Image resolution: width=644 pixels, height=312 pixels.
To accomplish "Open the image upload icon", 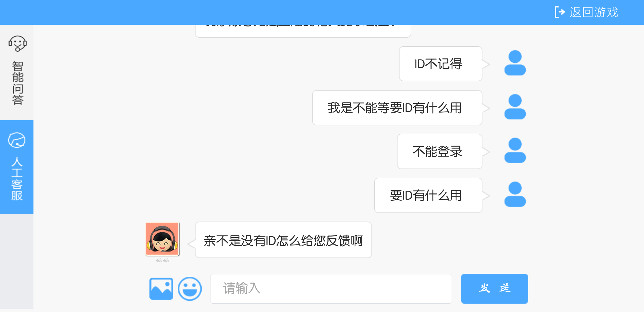I will click(x=161, y=289).
